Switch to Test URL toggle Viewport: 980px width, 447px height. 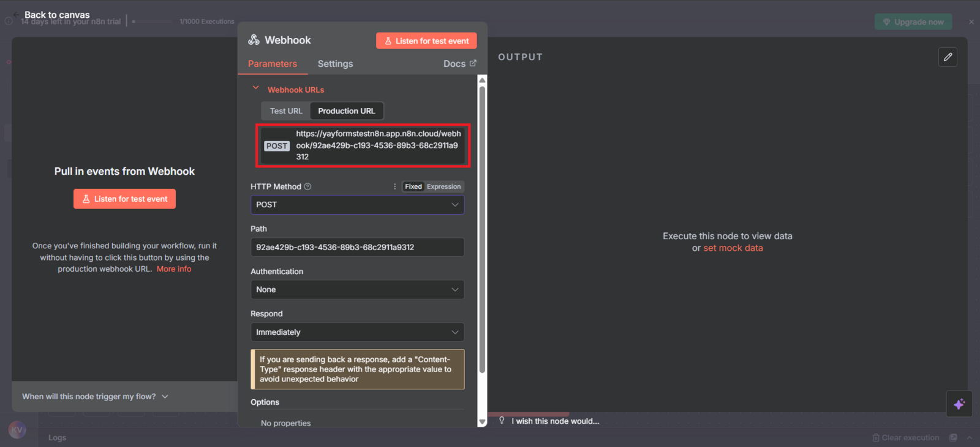point(286,111)
